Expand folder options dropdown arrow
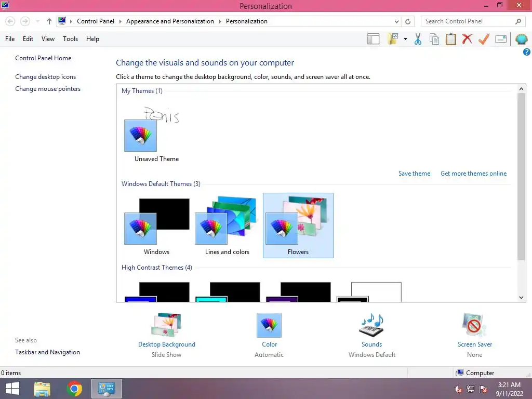The image size is (532, 399). click(405, 39)
